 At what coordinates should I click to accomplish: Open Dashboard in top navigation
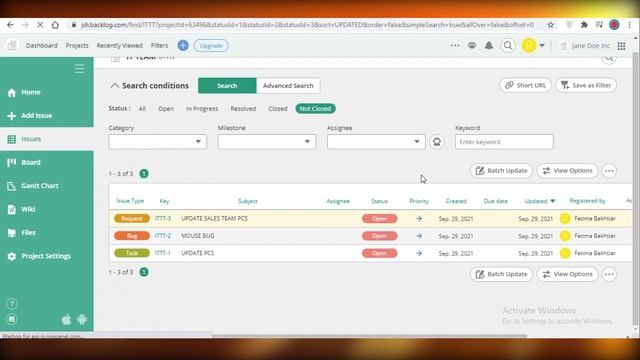[x=42, y=45]
